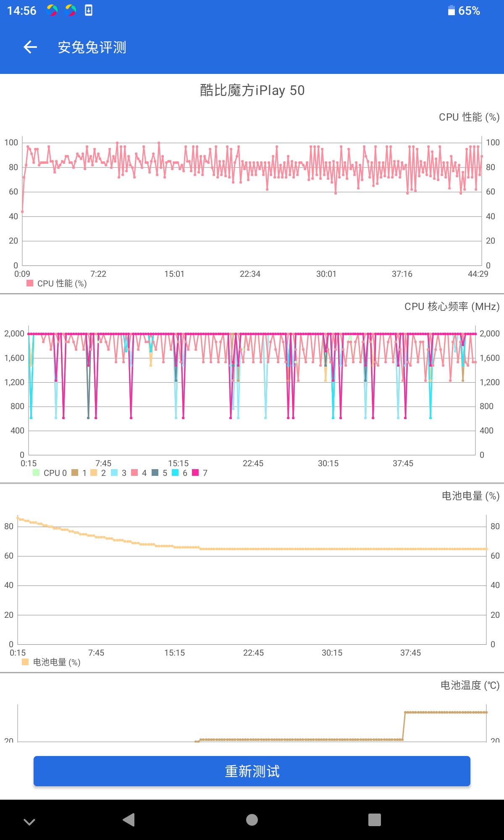This screenshot has width=504, height=840.
Task: Tap the 重新测试 retest button
Action: [252, 771]
